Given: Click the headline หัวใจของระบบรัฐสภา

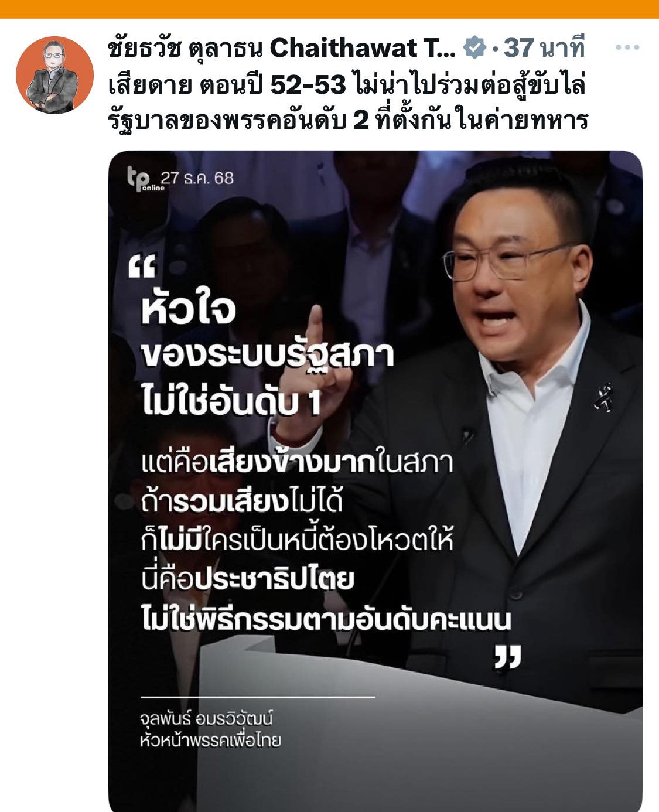Looking at the screenshot, I should 267,332.
